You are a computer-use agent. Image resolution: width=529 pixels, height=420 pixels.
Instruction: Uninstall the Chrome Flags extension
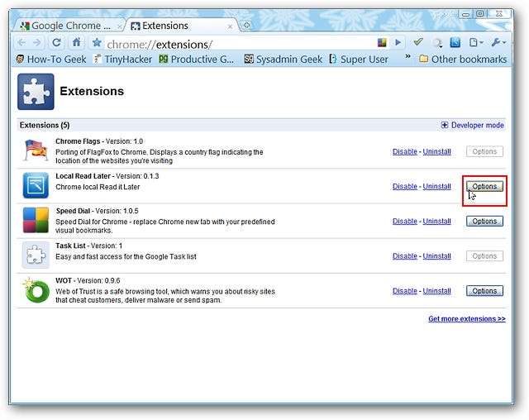click(437, 152)
